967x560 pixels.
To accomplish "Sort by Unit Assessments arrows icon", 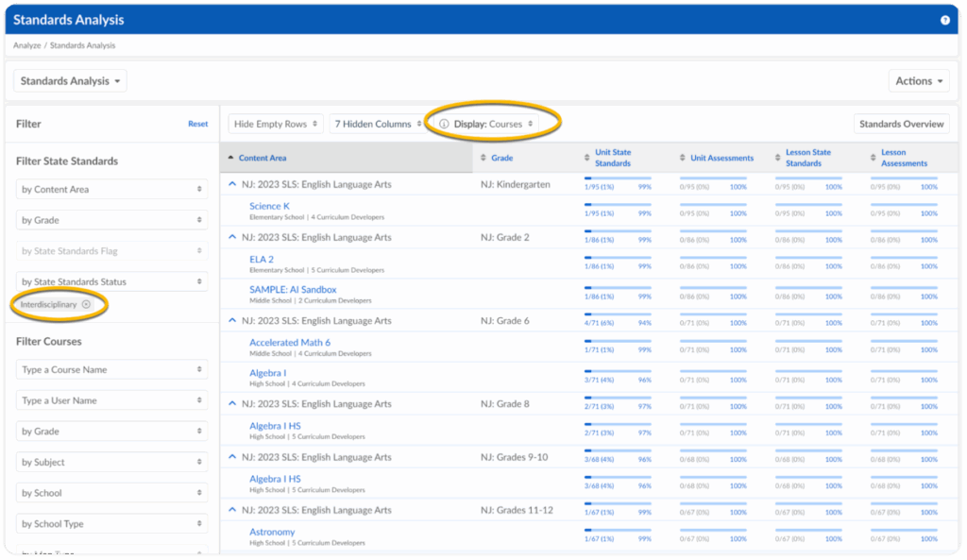I will pyautogui.click(x=682, y=158).
